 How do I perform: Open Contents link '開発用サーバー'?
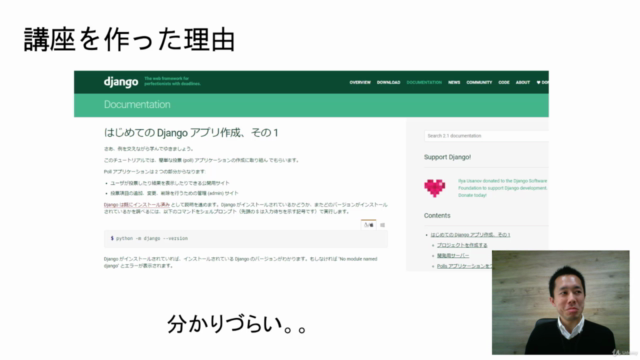pyautogui.click(x=453, y=256)
